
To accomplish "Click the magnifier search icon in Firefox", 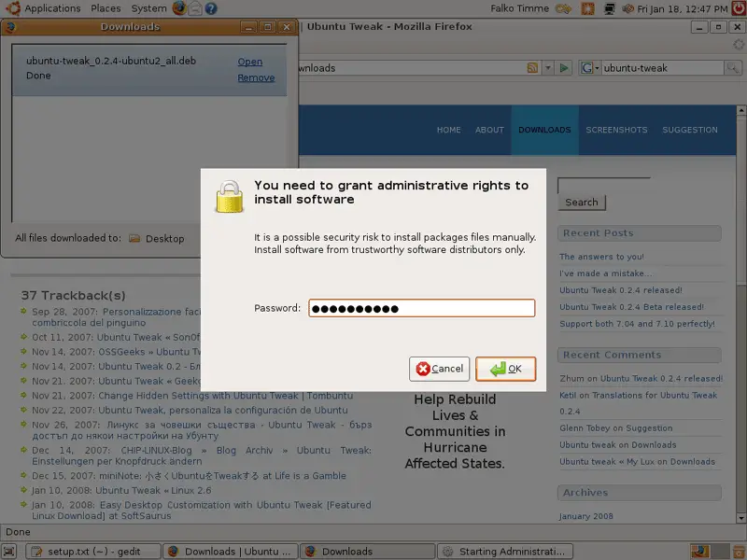I will [x=733, y=68].
